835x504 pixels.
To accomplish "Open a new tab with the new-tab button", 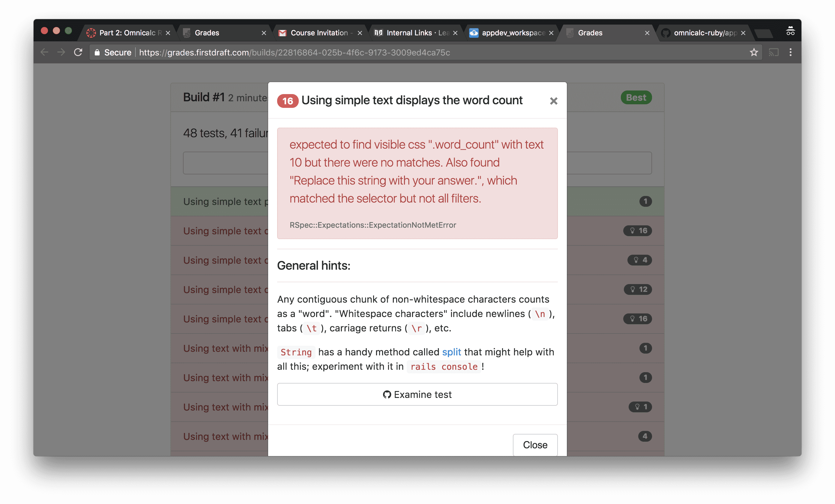I will tap(764, 34).
